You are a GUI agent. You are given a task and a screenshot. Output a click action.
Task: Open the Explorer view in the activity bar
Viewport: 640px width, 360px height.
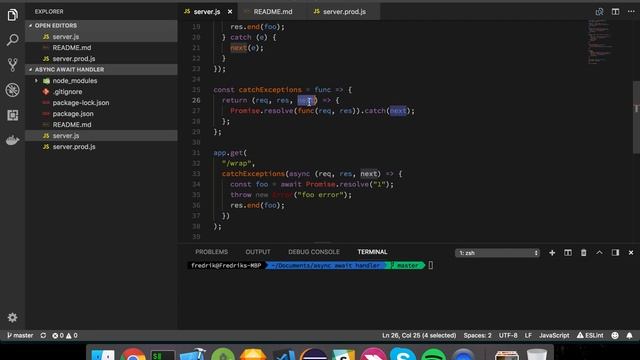click(12, 15)
